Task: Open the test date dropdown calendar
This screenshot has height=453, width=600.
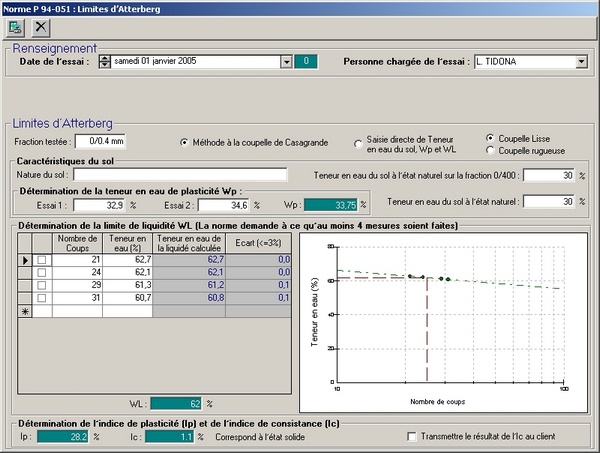Action: tap(286, 62)
